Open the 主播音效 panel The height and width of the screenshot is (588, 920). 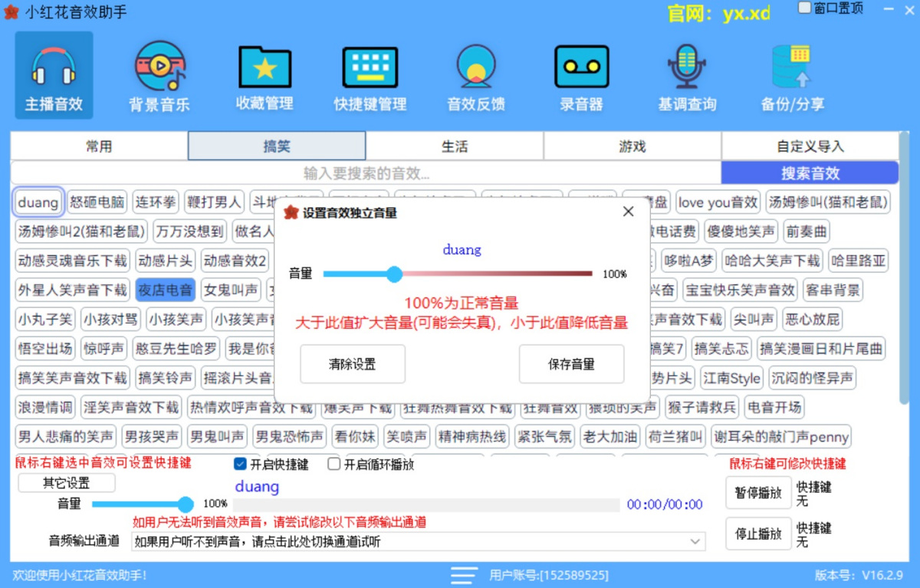[52, 75]
